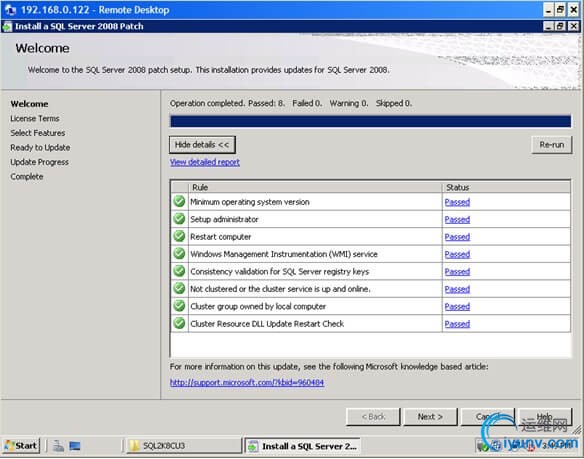The width and height of the screenshot is (584, 459).
Task: Select License Terms step in sidebar
Action: 35,118
